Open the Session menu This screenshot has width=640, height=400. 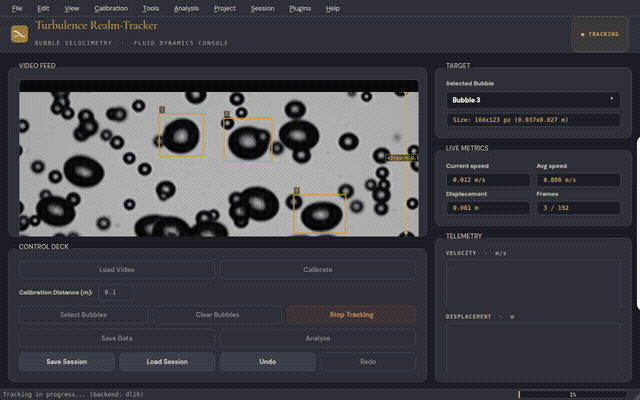pyautogui.click(x=262, y=8)
